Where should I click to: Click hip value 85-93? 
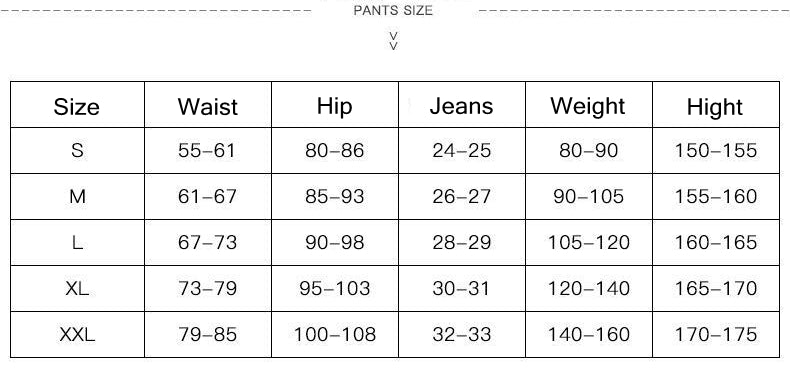click(335, 196)
